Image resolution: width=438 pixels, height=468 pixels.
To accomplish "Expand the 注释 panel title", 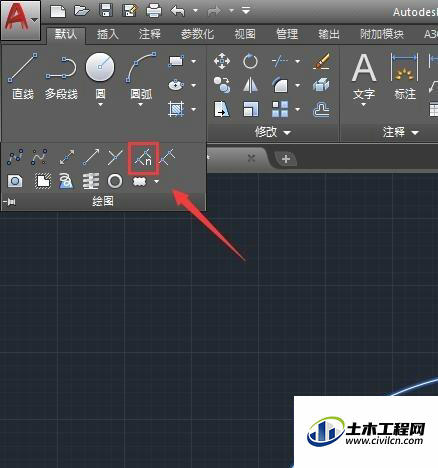I will [x=401, y=132].
